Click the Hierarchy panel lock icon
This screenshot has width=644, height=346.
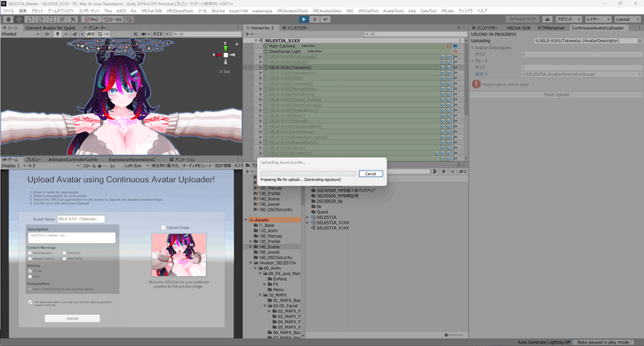point(459,27)
